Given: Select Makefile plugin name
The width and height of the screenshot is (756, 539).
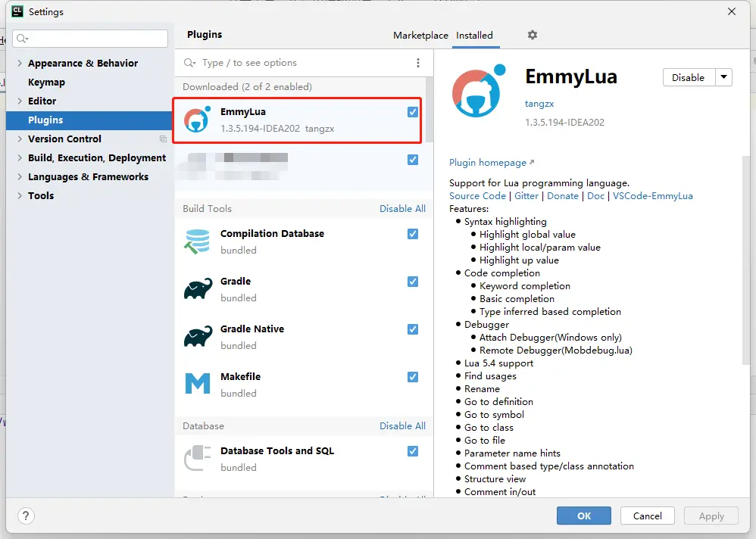Looking at the screenshot, I should (240, 377).
